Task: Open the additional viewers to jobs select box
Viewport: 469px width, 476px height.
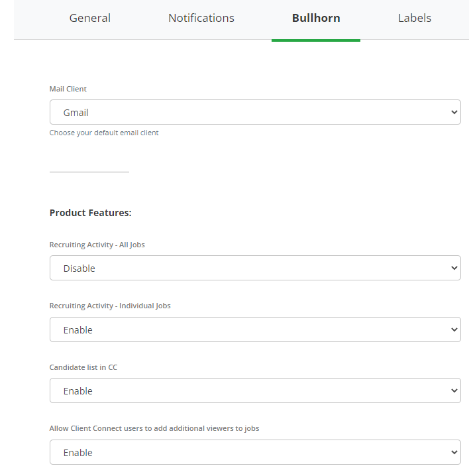Action: point(255,452)
